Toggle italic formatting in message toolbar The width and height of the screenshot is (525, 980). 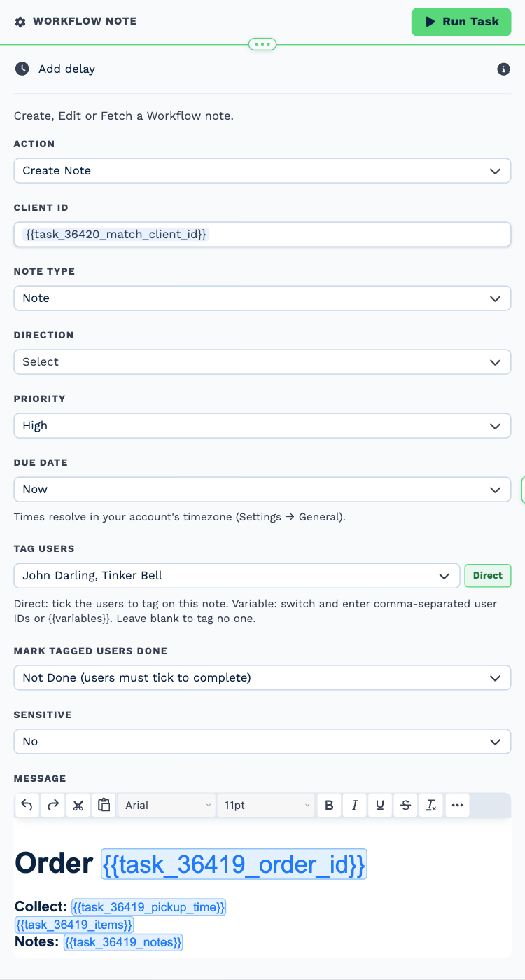[x=354, y=806]
